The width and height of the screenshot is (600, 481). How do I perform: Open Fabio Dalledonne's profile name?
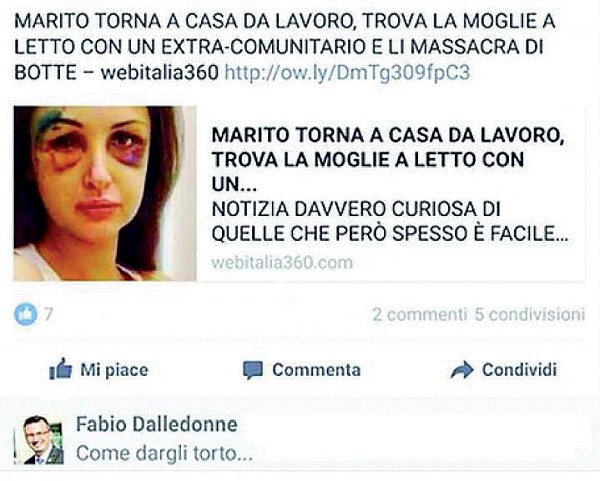(x=157, y=424)
